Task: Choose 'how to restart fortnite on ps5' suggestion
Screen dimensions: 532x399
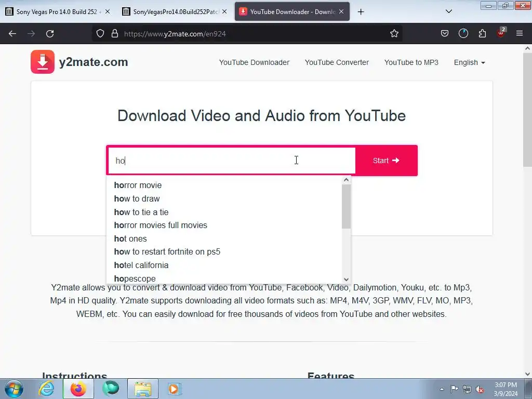Action: 224,252
